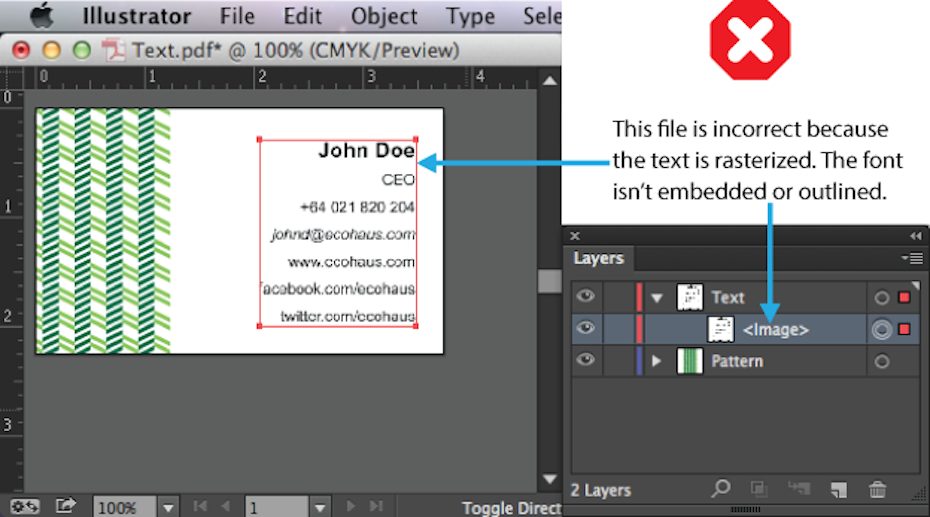Click the Locate Object magnifier icon
Screen dimensions: 930x517
720,489
